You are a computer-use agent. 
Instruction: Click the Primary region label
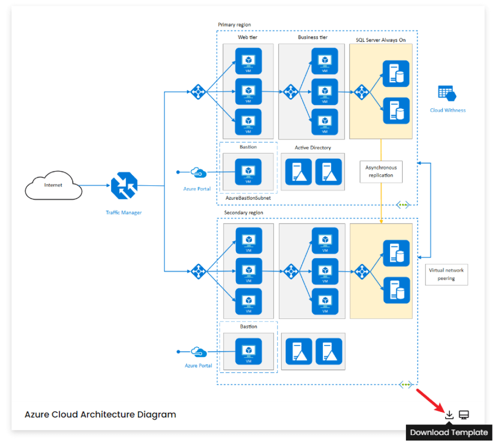[234, 25]
